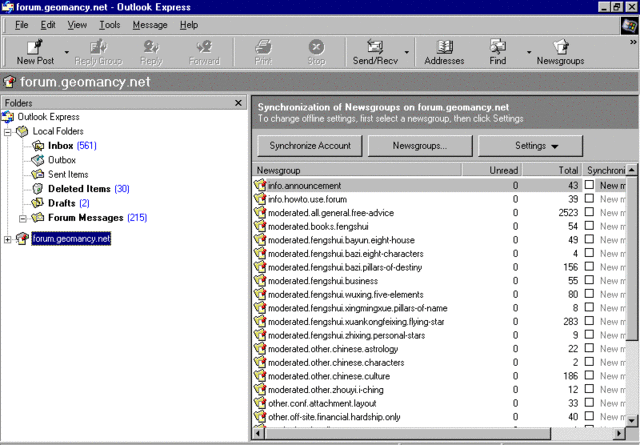
Task: Toggle synchronize checkbox for info.howto.use.forum
Action: coord(589,198)
